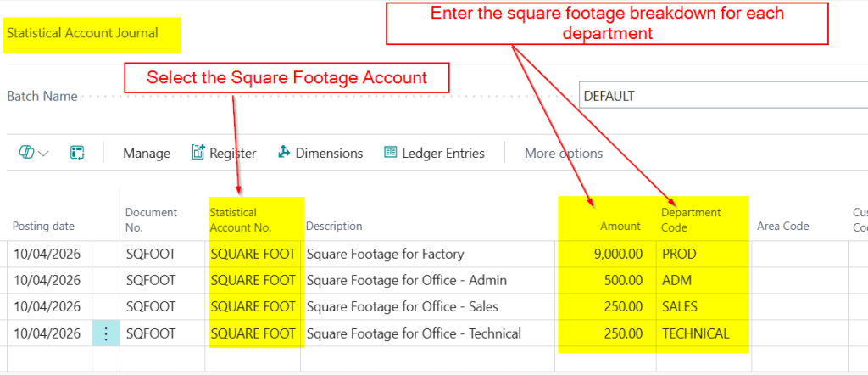Click the Posting date column header
868x375 pixels.
click(x=43, y=226)
